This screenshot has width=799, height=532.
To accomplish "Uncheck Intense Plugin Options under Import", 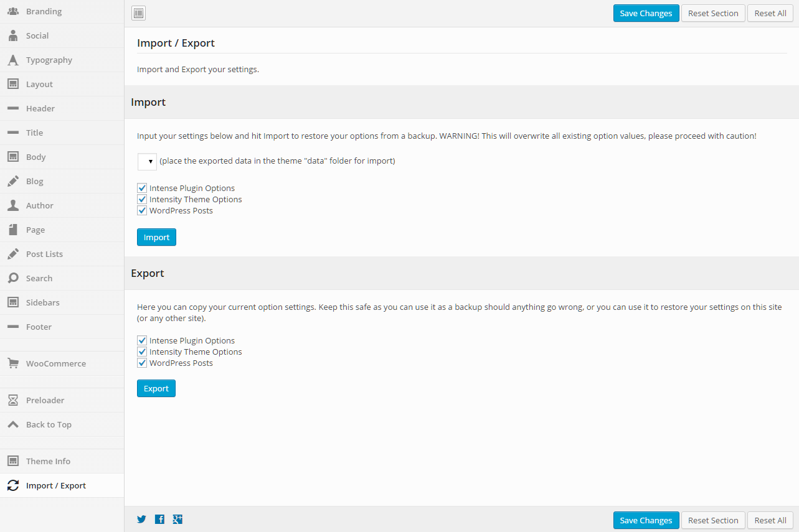I will click(x=142, y=188).
